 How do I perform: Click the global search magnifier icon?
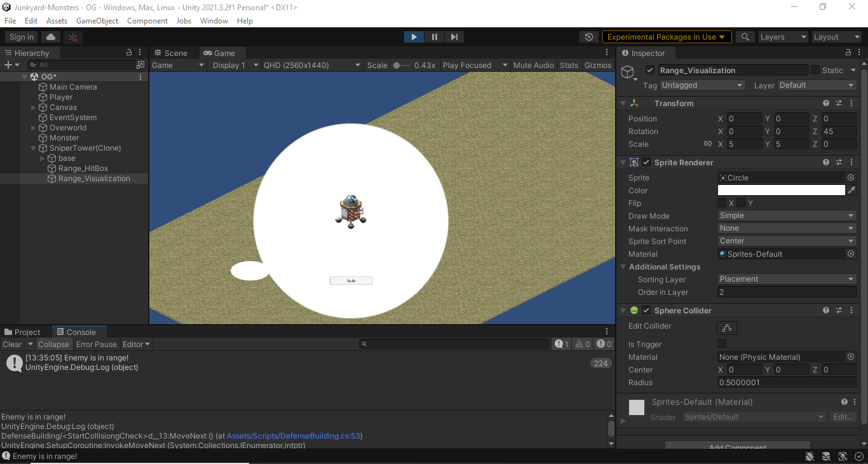(745, 37)
